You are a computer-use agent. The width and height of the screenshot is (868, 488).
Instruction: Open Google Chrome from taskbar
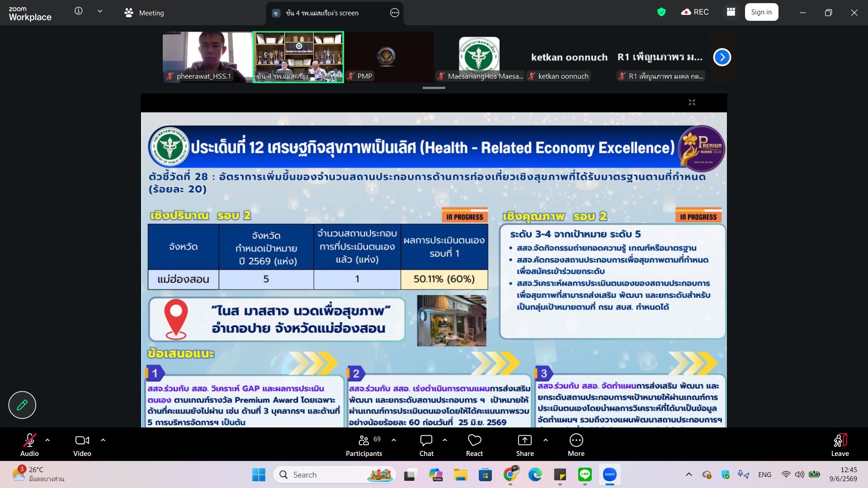pos(510,475)
